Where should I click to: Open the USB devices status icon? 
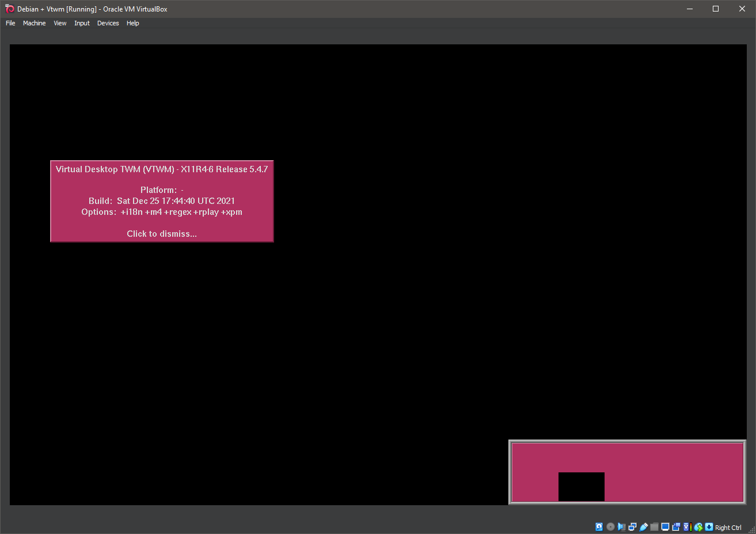coord(643,527)
